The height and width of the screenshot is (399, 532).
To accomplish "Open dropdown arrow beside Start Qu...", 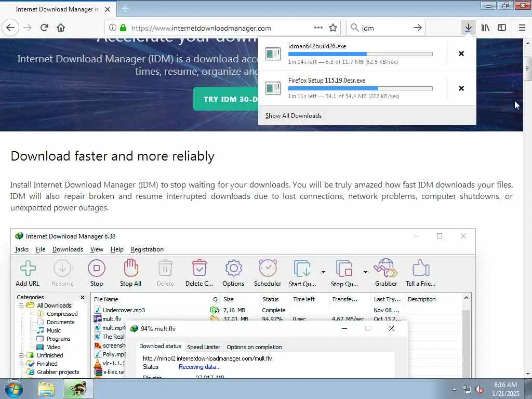I will coord(323,272).
